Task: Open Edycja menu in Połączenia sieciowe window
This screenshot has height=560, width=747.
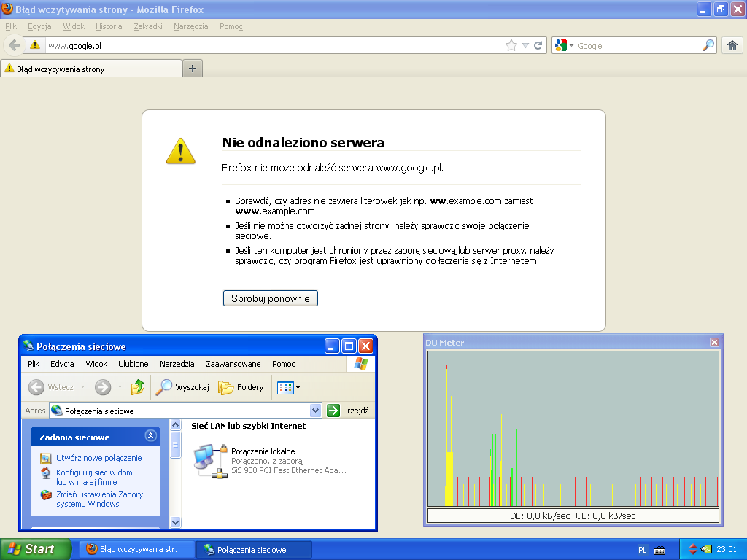Action: click(x=62, y=364)
